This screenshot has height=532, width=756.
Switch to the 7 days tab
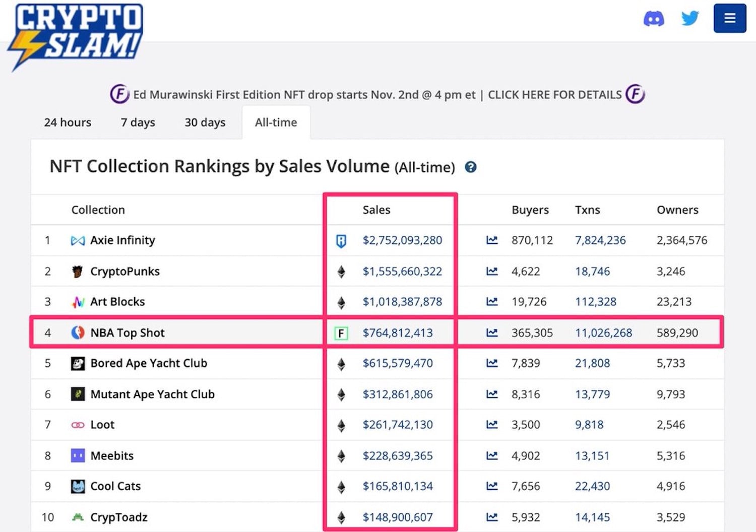(138, 122)
